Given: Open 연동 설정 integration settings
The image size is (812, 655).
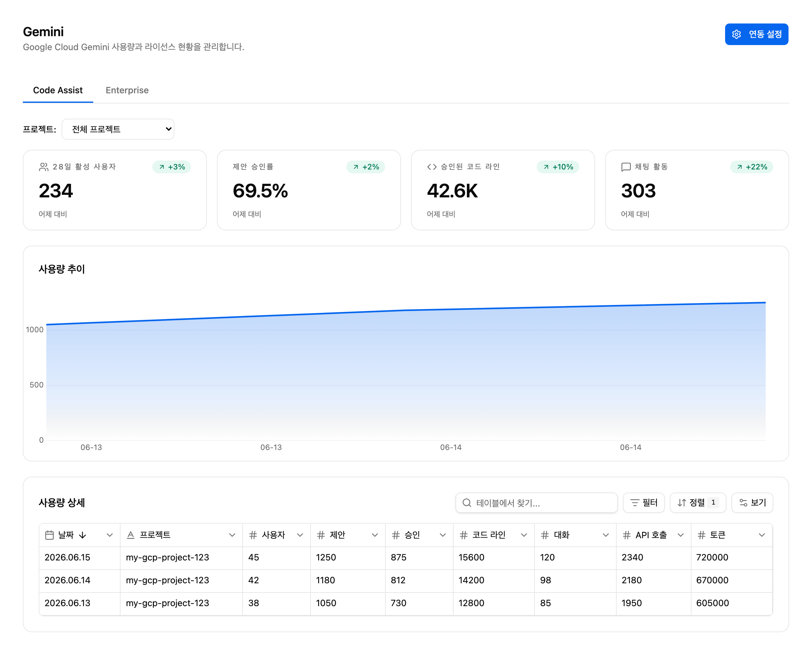Looking at the screenshot, I should tap(756, 34).
